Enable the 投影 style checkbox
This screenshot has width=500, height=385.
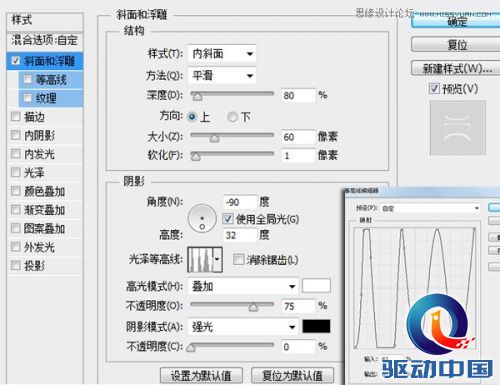tap(15, 266)
